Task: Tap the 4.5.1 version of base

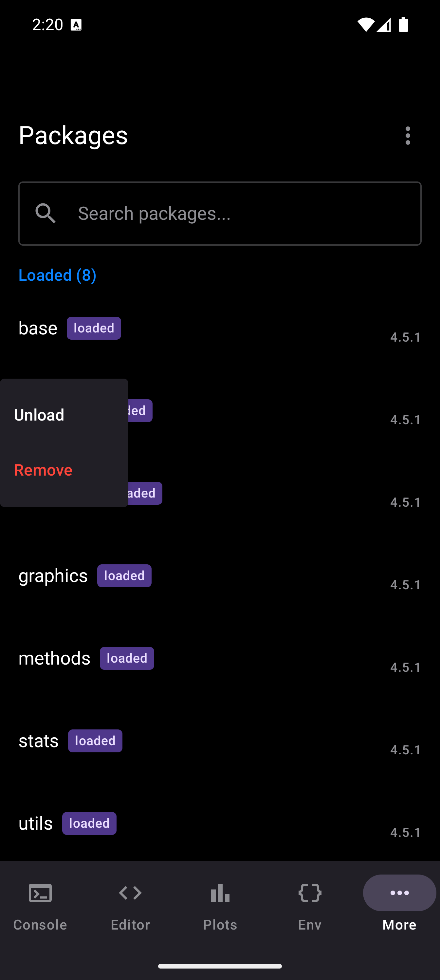Action: (405, 337)
